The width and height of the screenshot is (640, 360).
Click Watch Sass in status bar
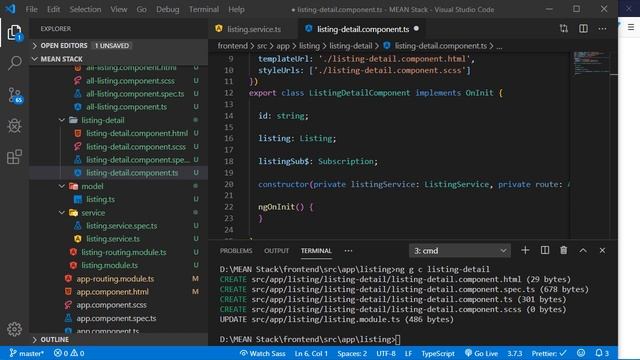click(x=262, y=353)
